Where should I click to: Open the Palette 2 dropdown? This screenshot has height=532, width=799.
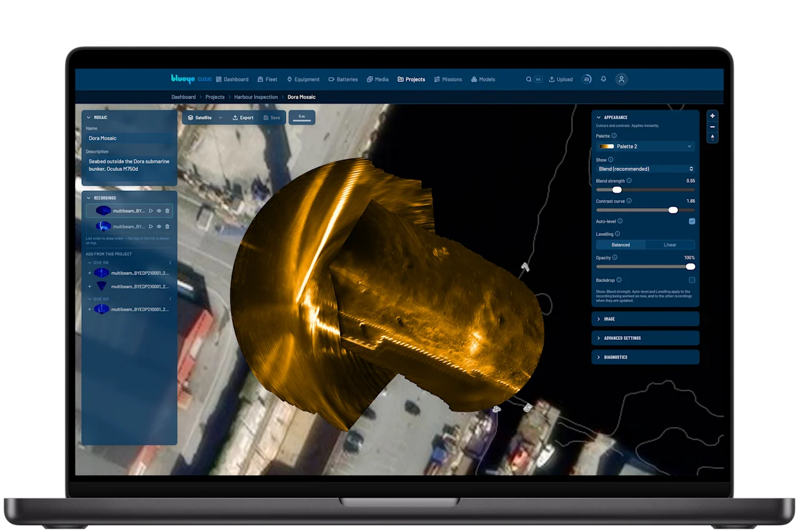645,146
